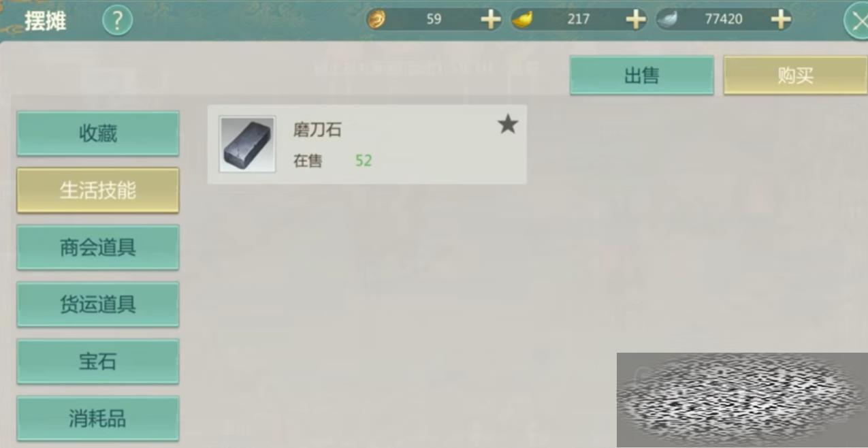Select the 货运道具 category

point(98,304)
